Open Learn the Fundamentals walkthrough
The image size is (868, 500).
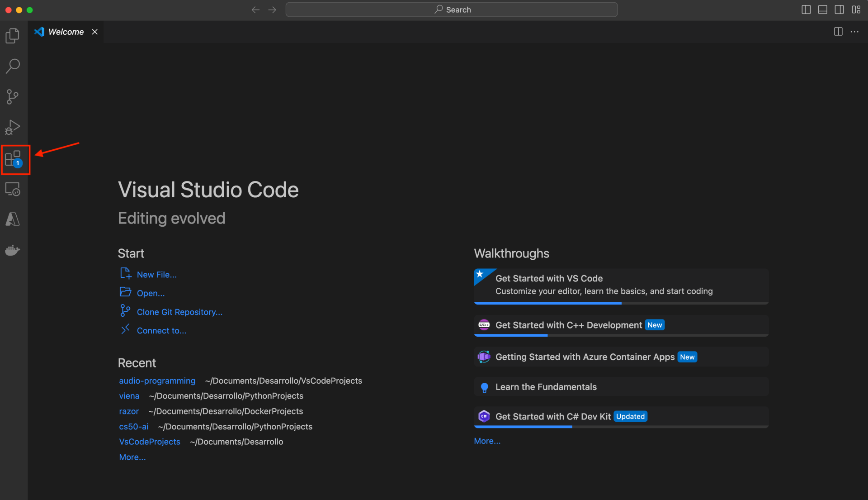tap(621, 387)
